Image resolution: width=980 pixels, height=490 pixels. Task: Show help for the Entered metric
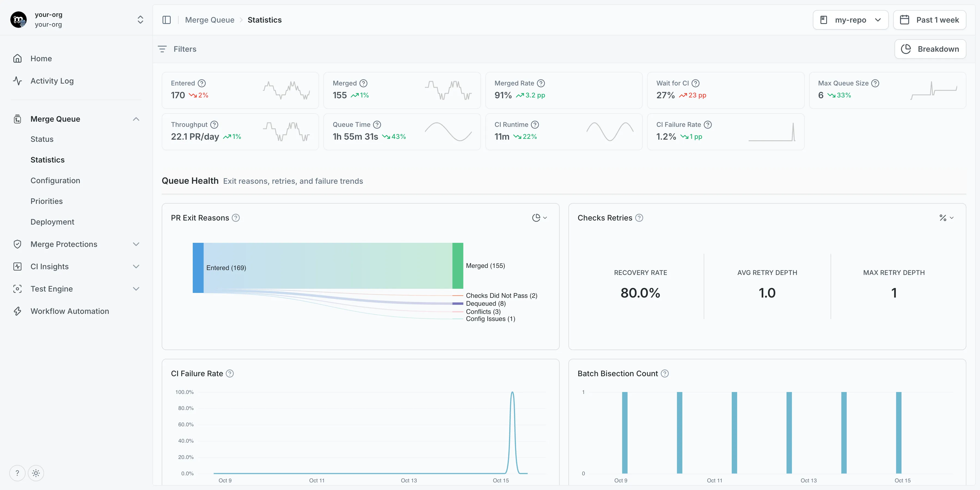(x=202, y=83)
